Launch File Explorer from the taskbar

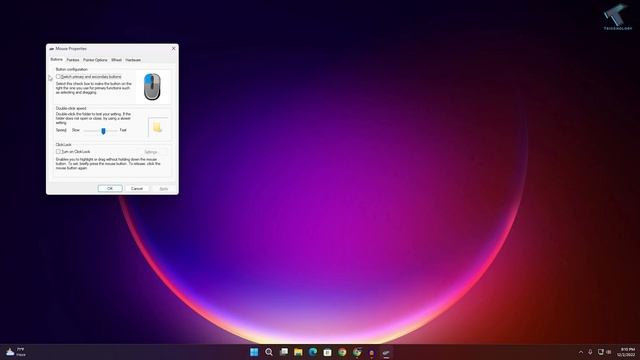coord(298,352)
